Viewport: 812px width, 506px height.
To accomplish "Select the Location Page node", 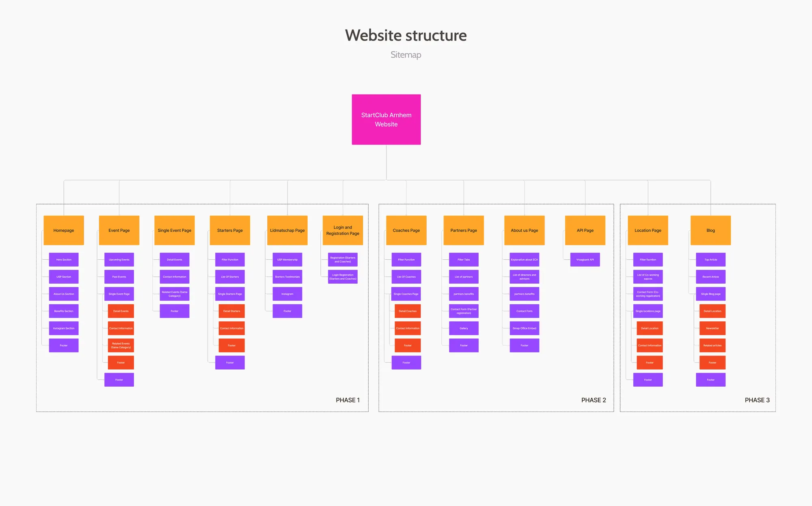I will 648,230.
